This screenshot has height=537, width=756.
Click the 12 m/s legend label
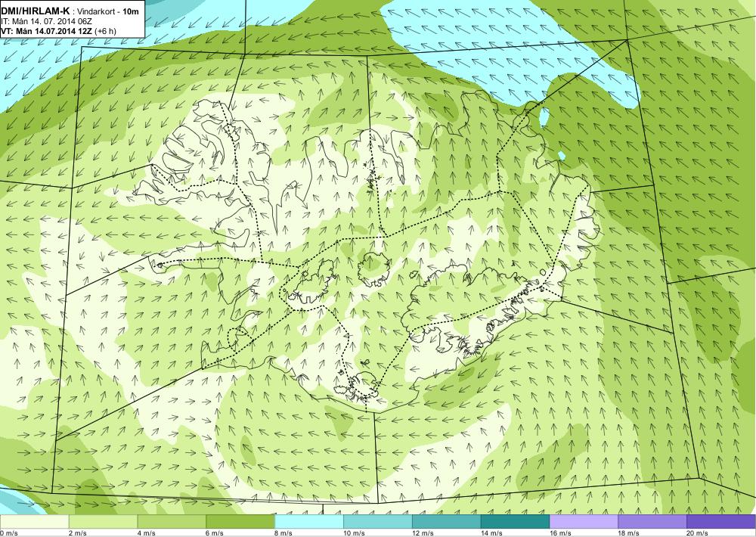pos(423,533)
